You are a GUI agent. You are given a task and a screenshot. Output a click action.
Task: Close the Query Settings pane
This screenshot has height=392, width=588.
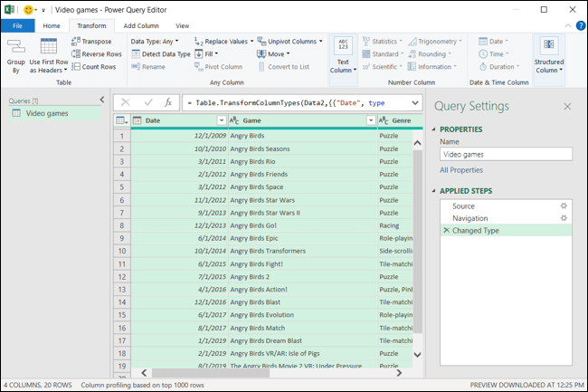click(567, 107)
